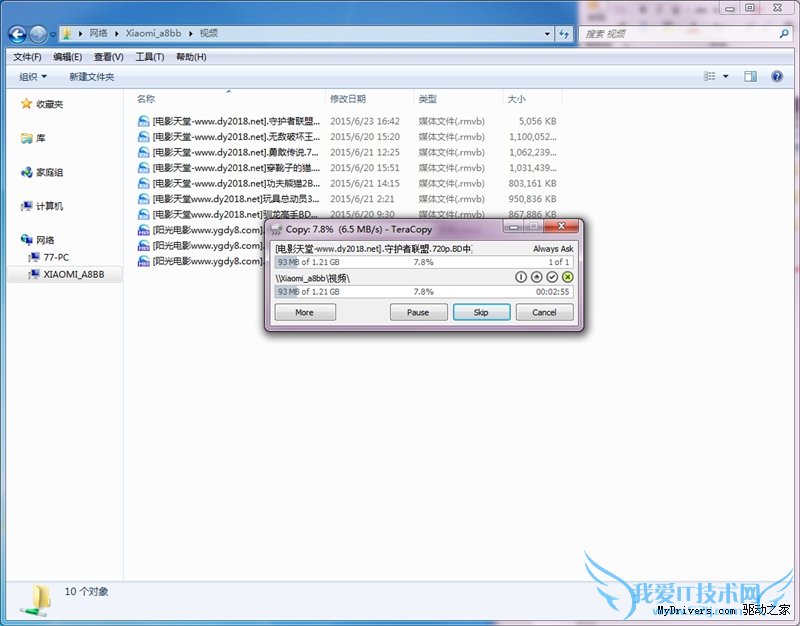Screen dimensions: 800x626
Task: Sort by 类型 column header
Action: pos(428,99)
